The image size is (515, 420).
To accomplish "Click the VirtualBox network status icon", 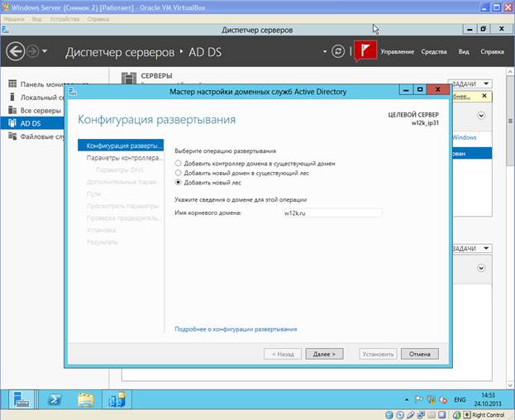I will [421, 415].
